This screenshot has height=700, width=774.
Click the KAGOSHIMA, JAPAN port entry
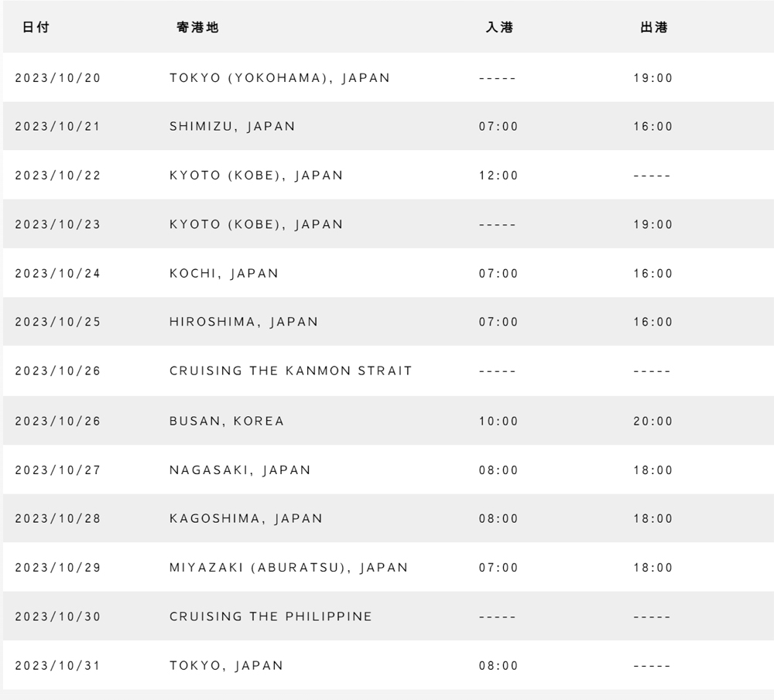pyautogui.click(x=246, y=519)
